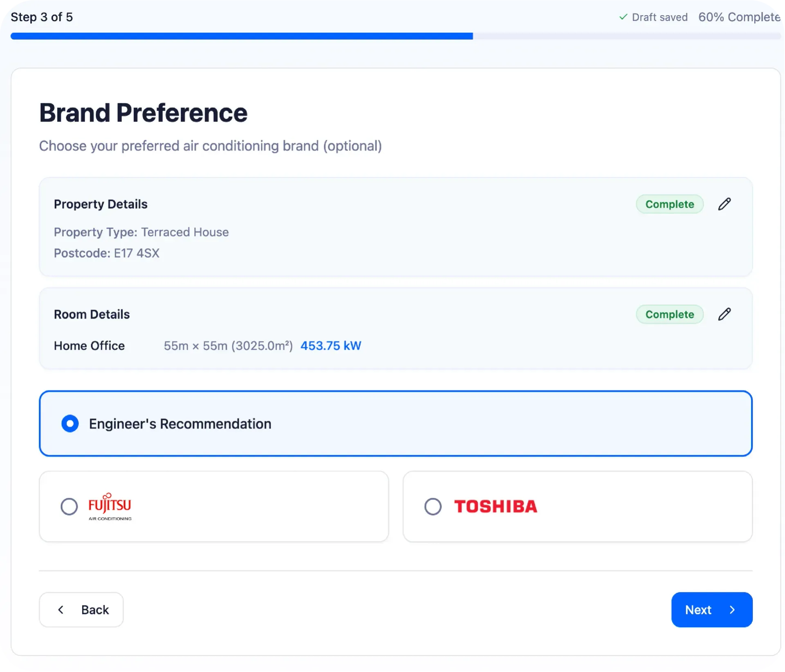Click the Step 3 of 5 label

[42, 17]
